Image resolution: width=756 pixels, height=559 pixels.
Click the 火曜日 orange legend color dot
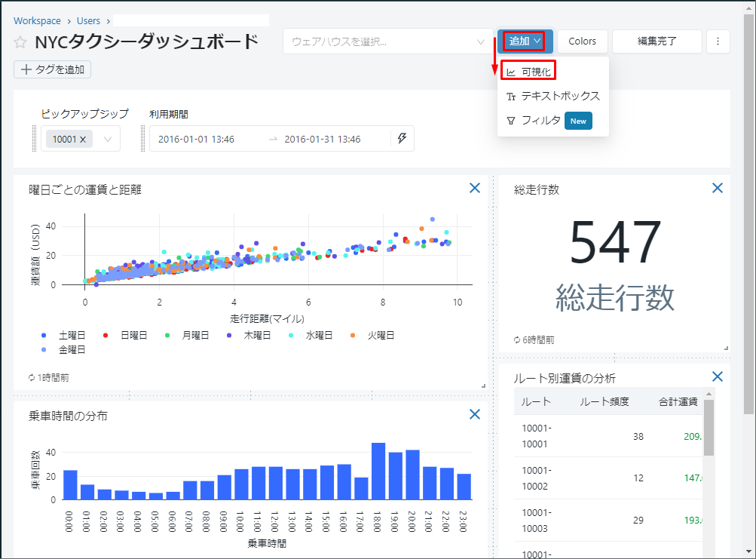click(354, 335)
